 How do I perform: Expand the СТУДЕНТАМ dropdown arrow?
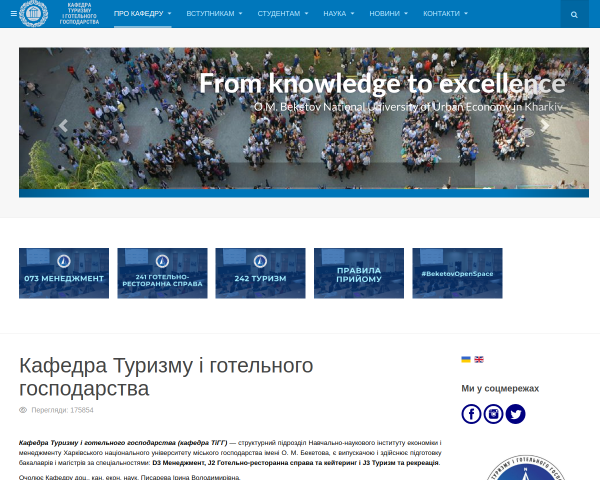click(x=307, y=13)
